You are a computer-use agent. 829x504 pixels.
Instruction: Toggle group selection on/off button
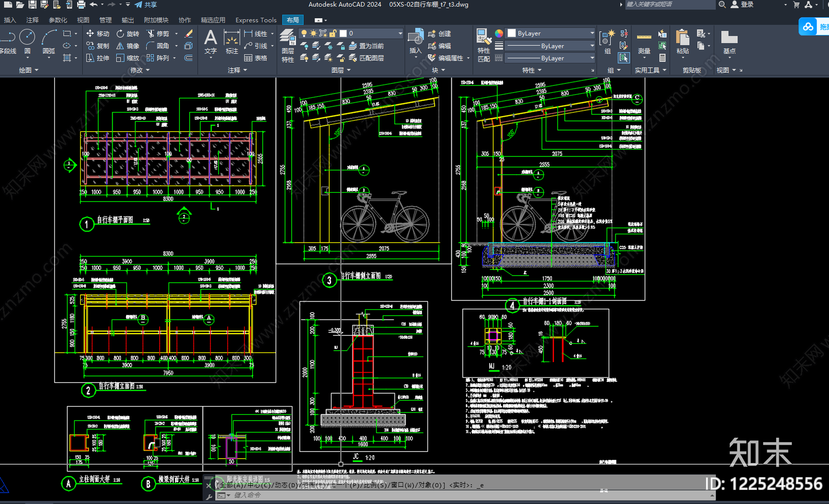(624, 58)
